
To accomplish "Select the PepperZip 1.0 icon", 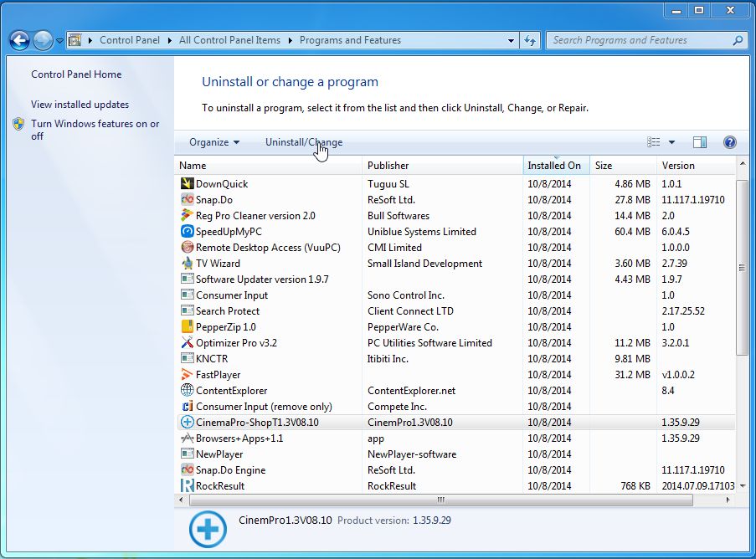I will [x=188, y=327].
